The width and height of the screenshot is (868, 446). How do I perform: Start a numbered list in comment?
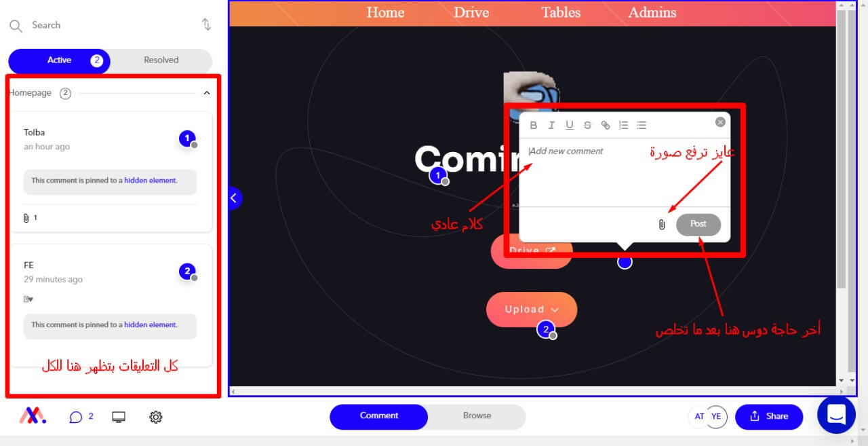pos(624,125)
